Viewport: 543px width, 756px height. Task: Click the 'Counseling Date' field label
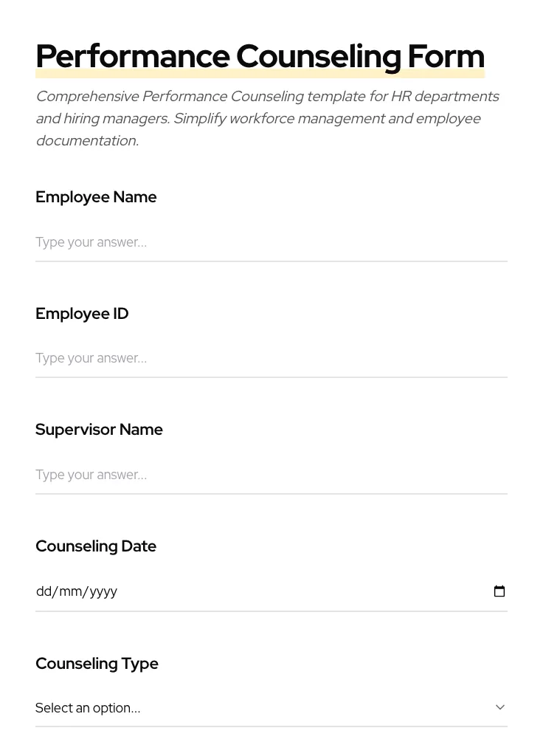96,546
